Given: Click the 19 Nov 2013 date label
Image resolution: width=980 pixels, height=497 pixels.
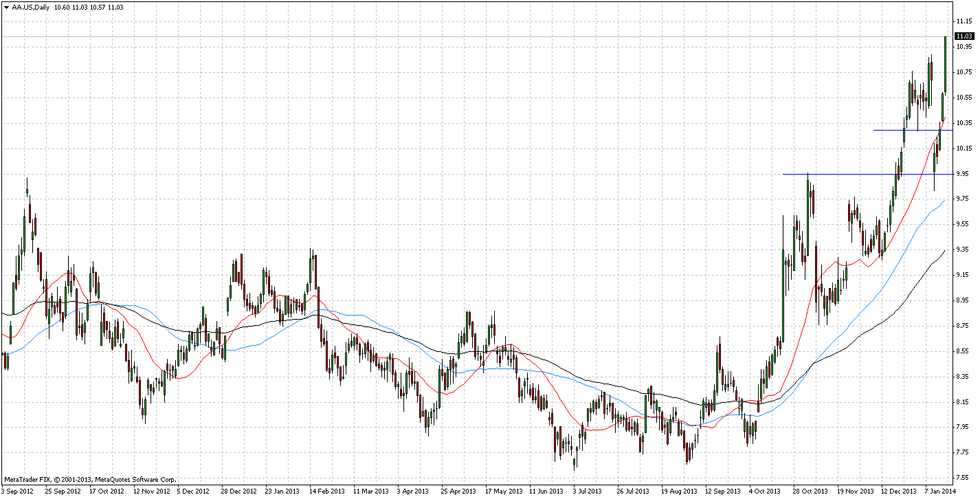Looking at the screenshot, I should (x=854, y=492).
